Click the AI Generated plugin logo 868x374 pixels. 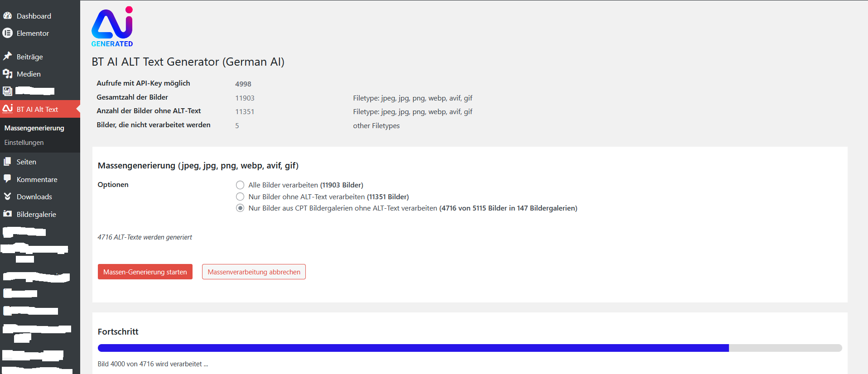112,27
